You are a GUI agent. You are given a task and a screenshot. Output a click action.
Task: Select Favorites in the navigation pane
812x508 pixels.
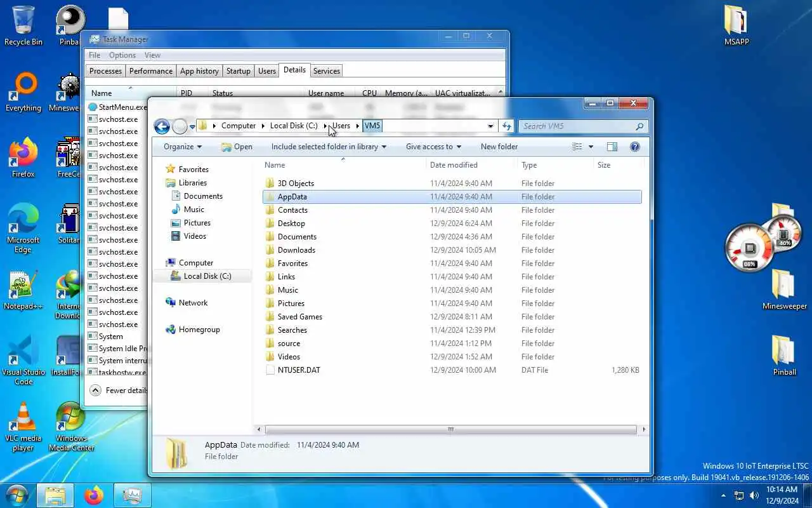click(x=193, y=170)
